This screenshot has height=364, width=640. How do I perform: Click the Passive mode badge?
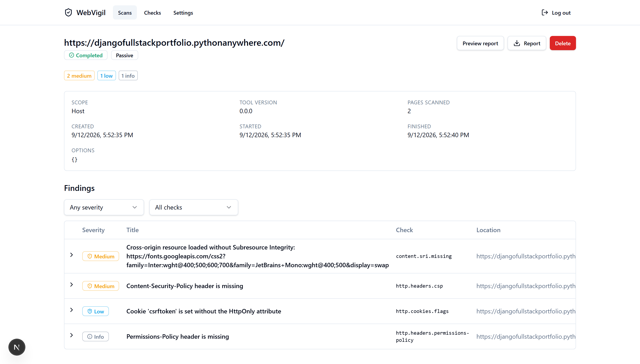click(x=124, y=55)
